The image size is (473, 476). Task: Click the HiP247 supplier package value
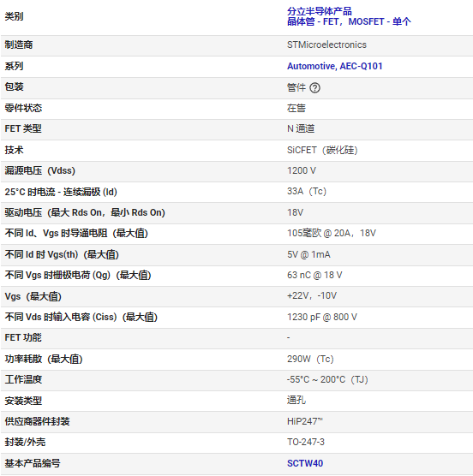(305, 421)
